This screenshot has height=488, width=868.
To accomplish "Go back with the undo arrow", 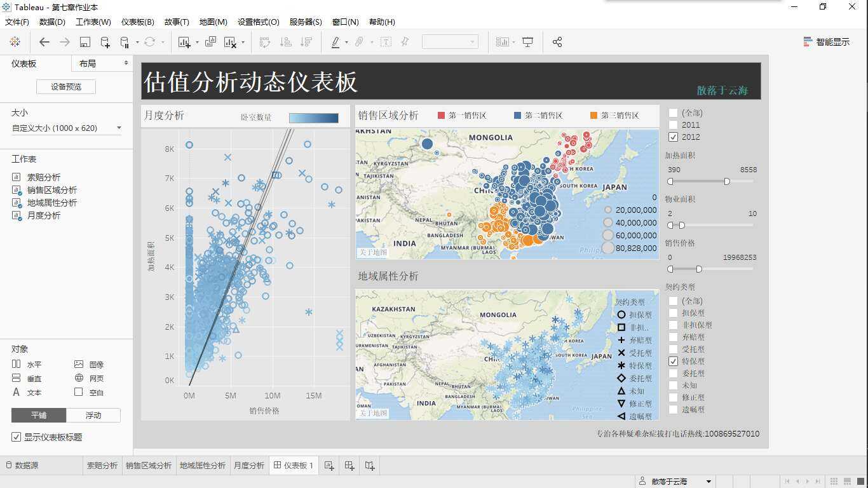I will 44,42.
